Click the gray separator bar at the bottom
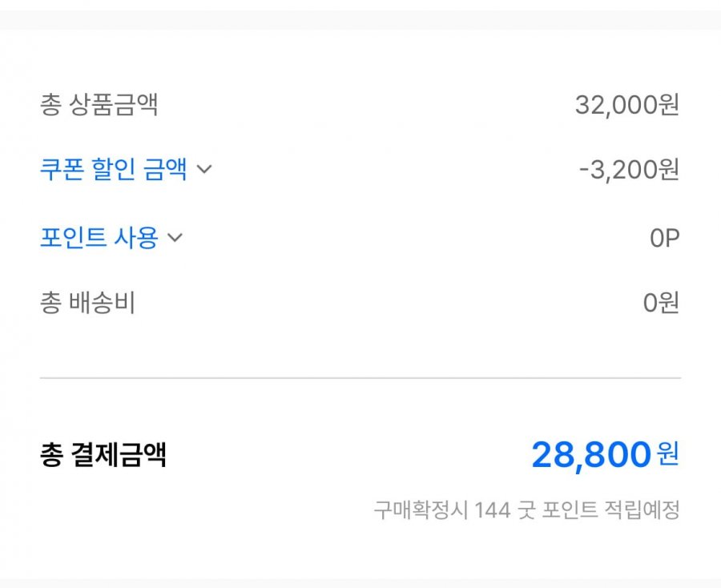This screenshot has height=588, width=721. (x=360, y=582)
